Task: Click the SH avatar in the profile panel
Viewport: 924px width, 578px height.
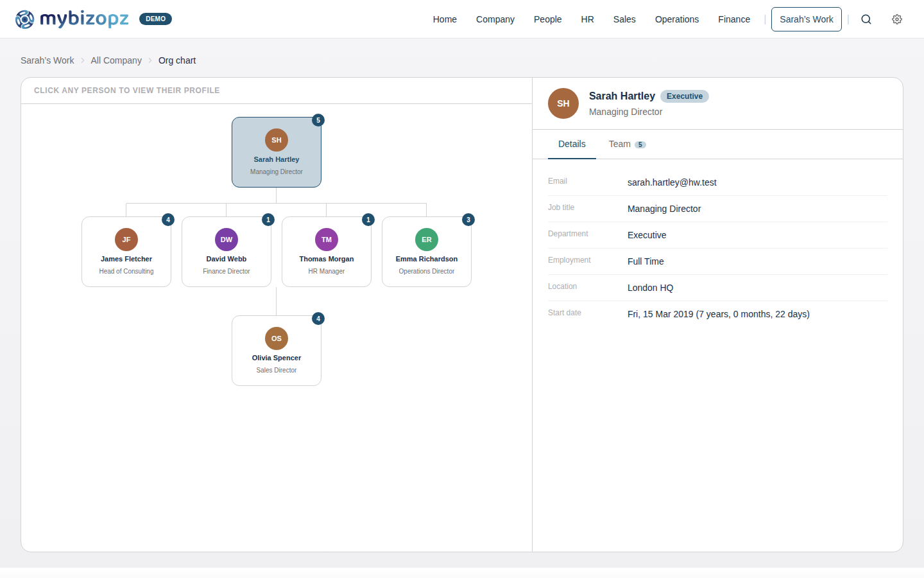Action: click(x=563, y=103)
